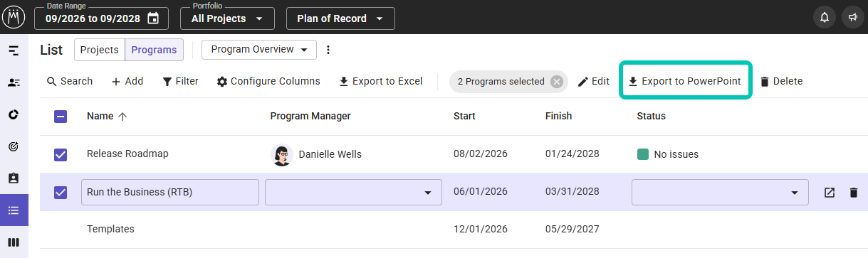868x258 pixels.
Task: Open the three-dot more options menu
Action: pyautogui.click(x=328, y=50)
